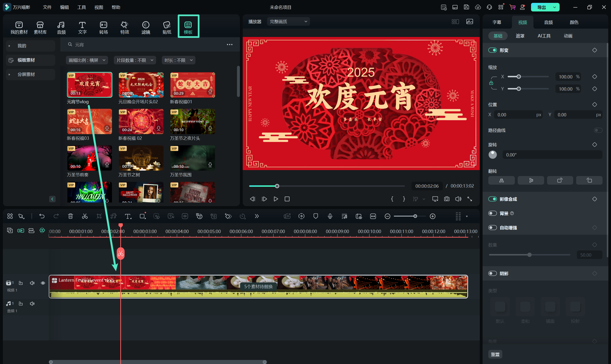611x364 pixels.
Task: Click the 重置 reset button
Action: (x=495, y=354)
